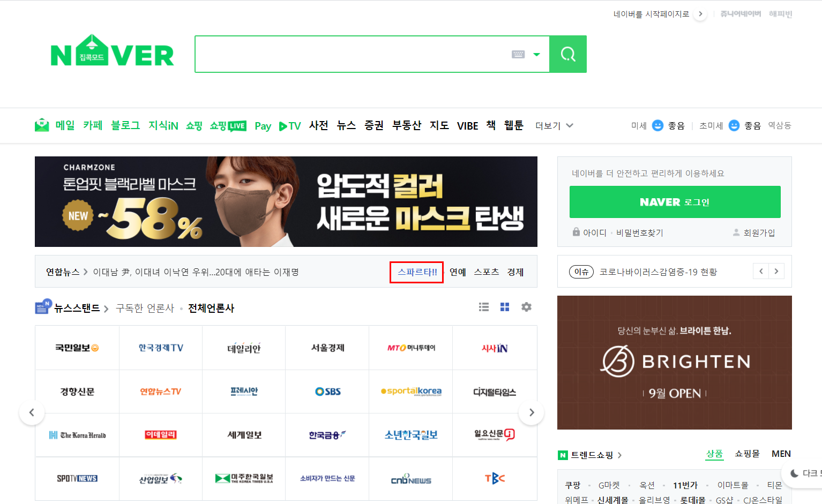Open the 네이버를 시작페이지로 arrow

pyautogui.click(x=700, y=14)
